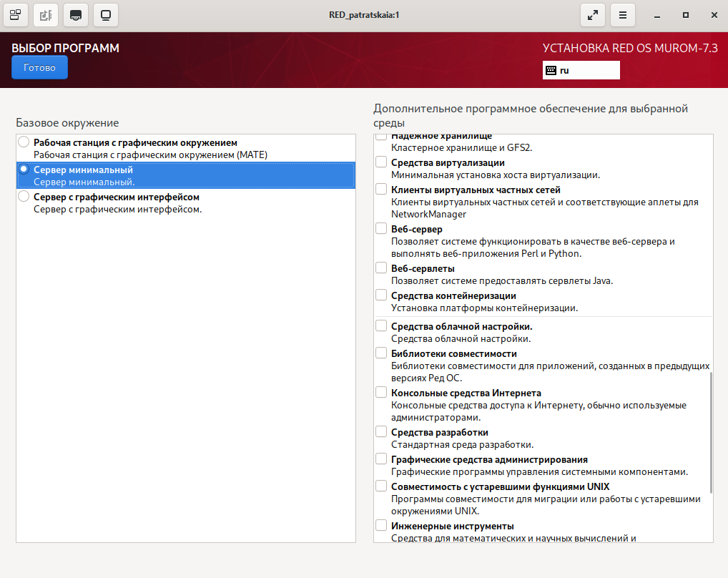
Task: Toggle the Инженерные инструменты checkbox
Action: [381, 525]
